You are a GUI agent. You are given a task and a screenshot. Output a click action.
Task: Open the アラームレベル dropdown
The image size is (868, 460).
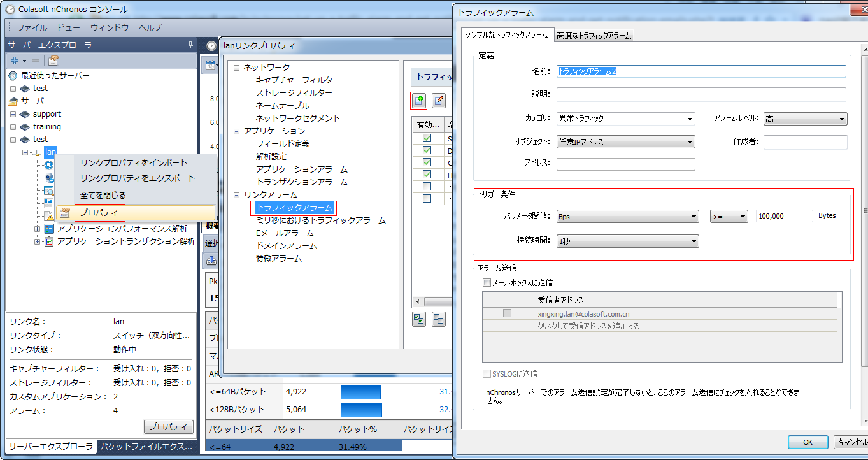click(805, 119)
